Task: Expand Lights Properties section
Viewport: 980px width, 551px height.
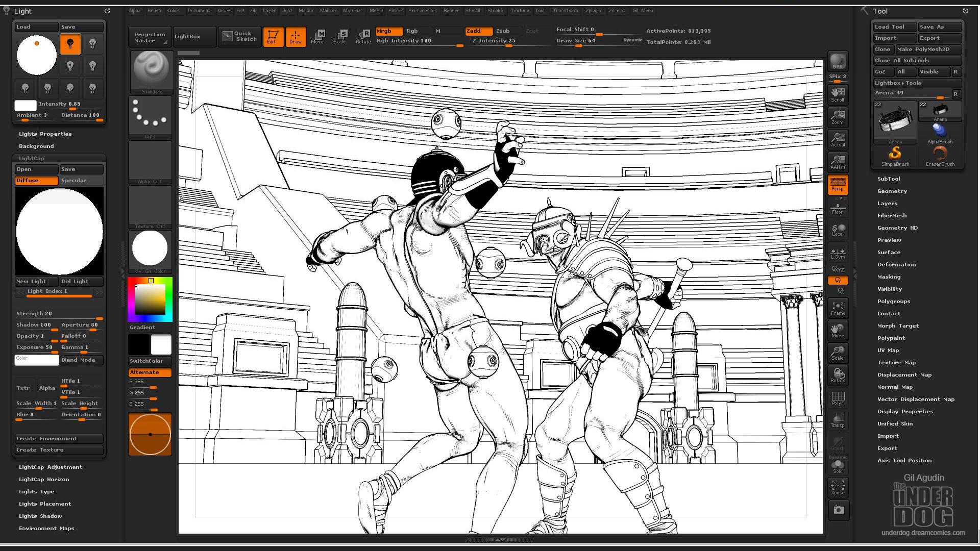Action: tap(45, 134)
